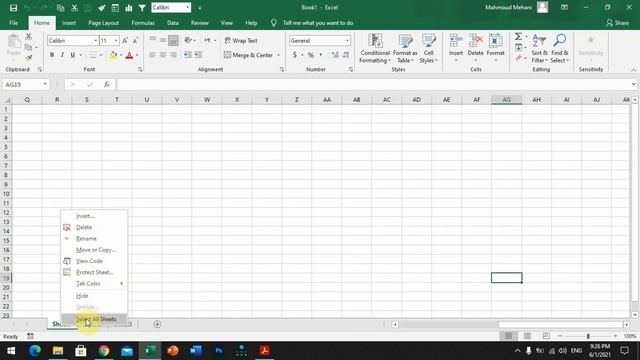Align text to the left
Image resolution: width=640 pixels, height=360 pixels.
152,55
